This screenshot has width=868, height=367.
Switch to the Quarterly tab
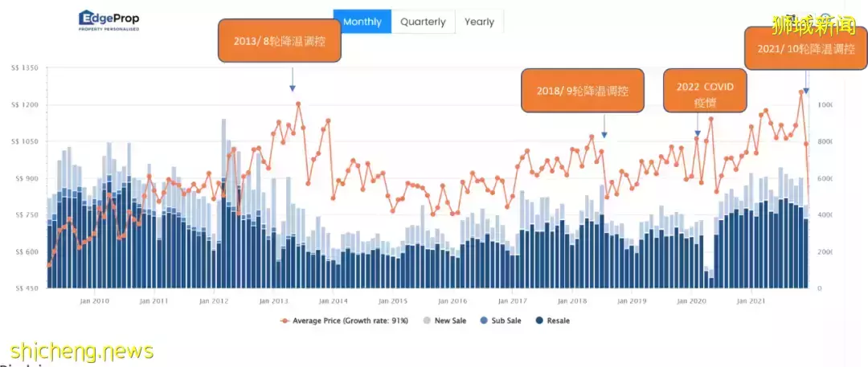(x=423, y=22)
